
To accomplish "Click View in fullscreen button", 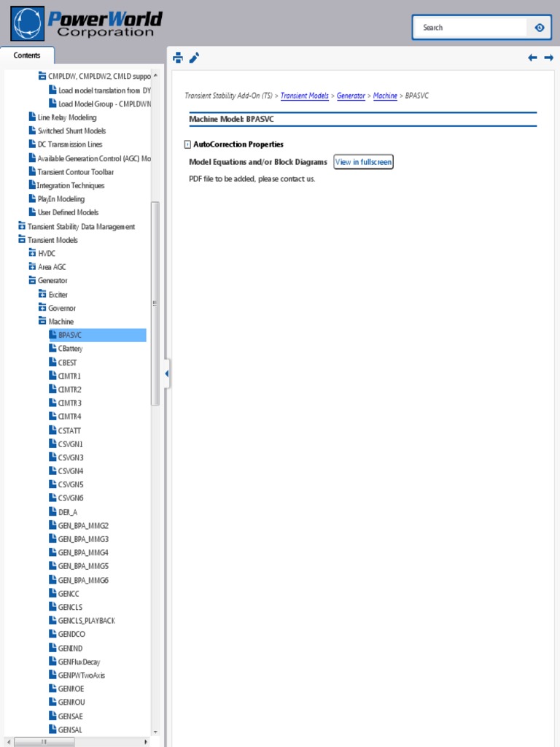I will 363,162.
